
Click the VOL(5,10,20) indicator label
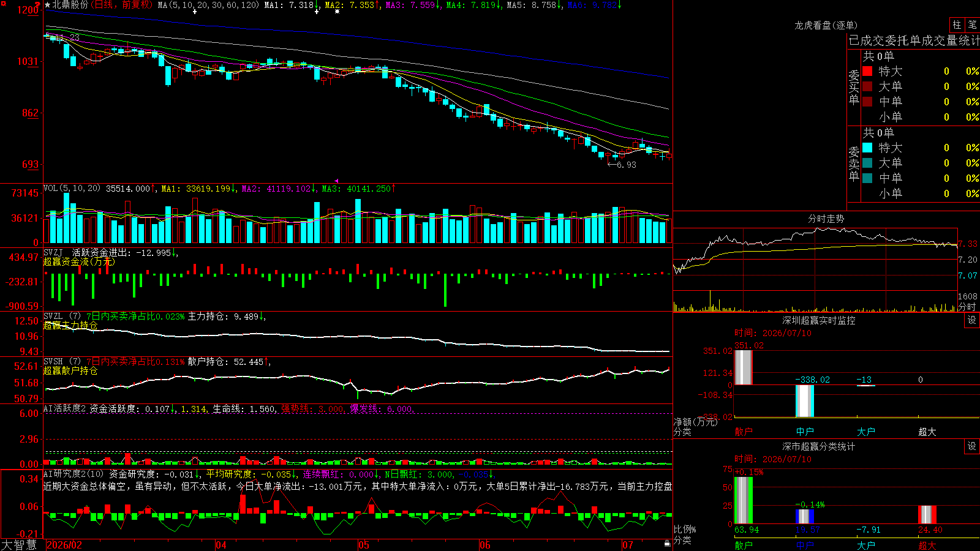72,189
